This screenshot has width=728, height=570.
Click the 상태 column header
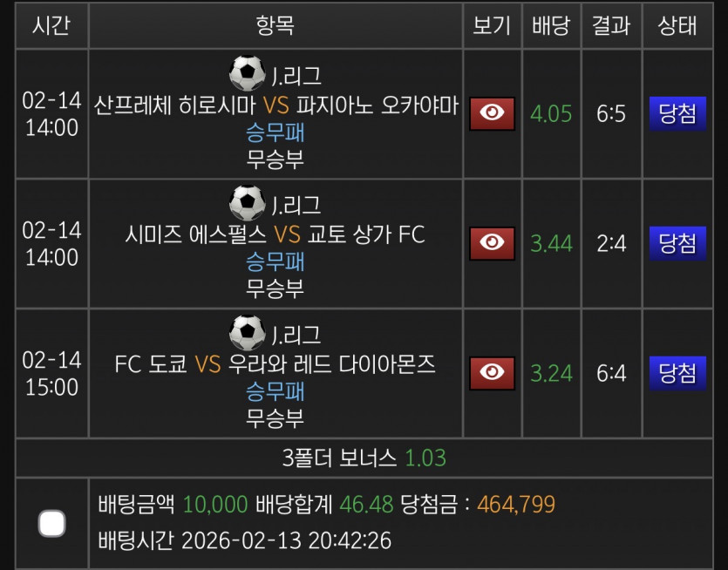677,25
